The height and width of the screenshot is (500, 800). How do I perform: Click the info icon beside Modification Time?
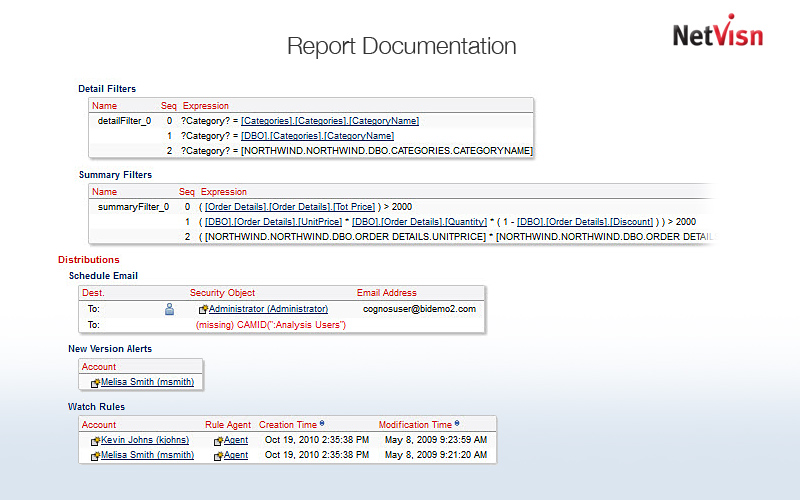pos(457,424)
